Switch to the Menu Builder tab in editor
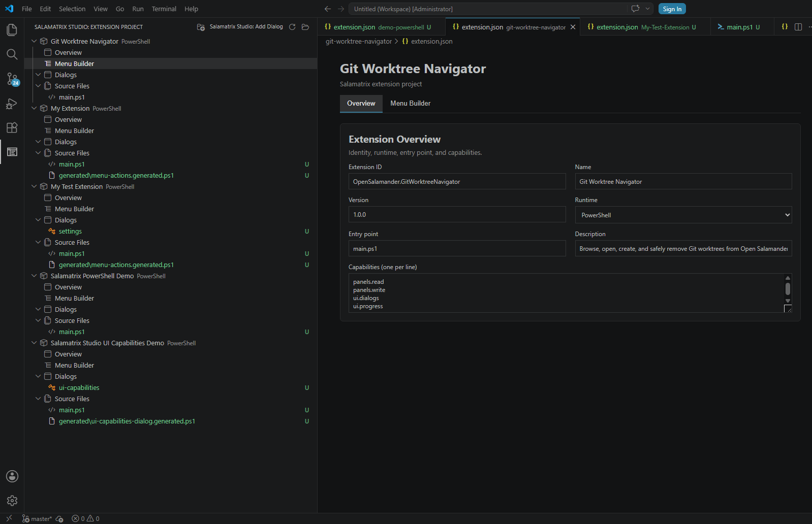The height and width of the screenshot is (524, 812). [410, 103]
